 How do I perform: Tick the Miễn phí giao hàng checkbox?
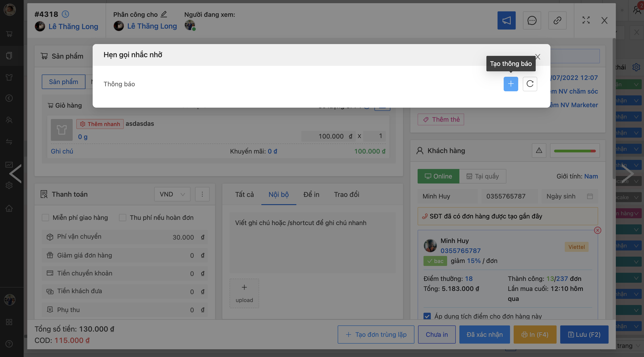(x=45, y=218)
